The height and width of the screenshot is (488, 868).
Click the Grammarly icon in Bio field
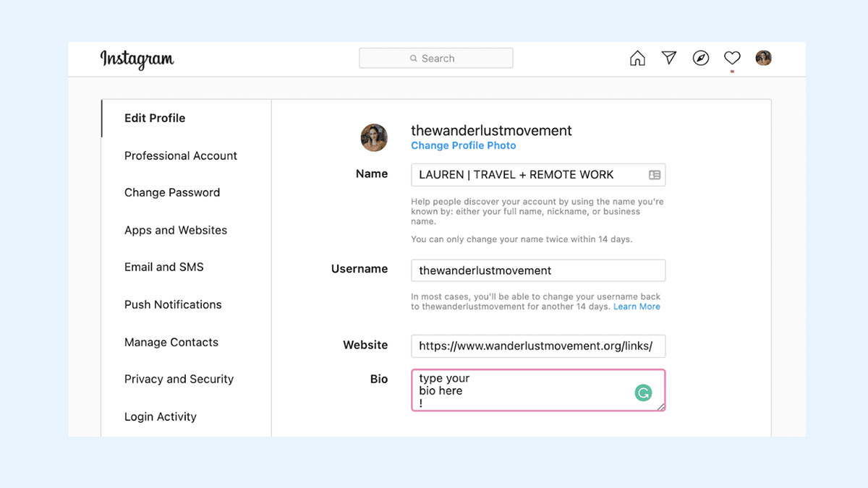(x=643, y=393)
